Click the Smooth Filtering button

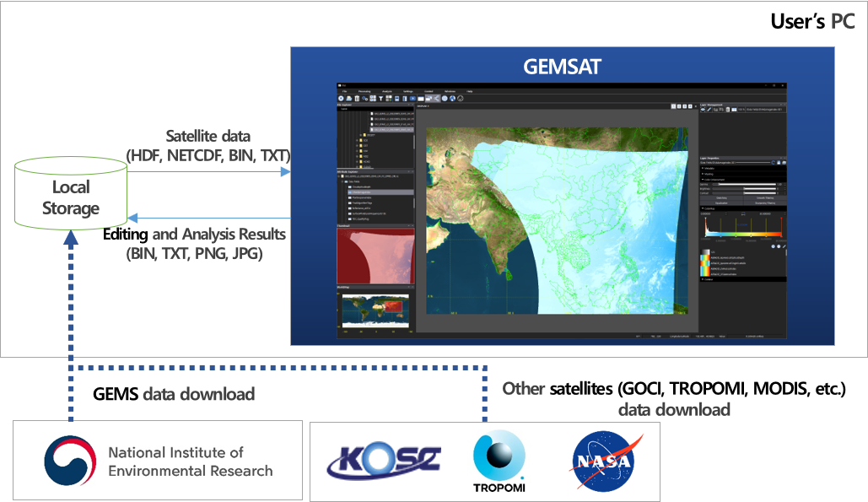[765, 198]
